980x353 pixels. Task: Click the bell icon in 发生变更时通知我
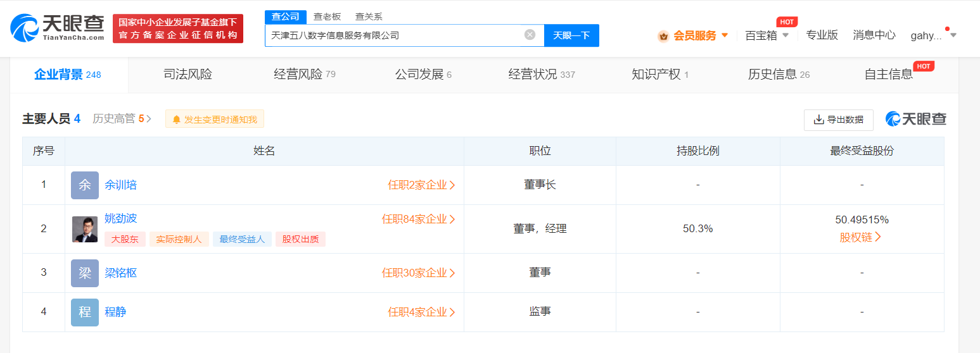coord(177,120)
